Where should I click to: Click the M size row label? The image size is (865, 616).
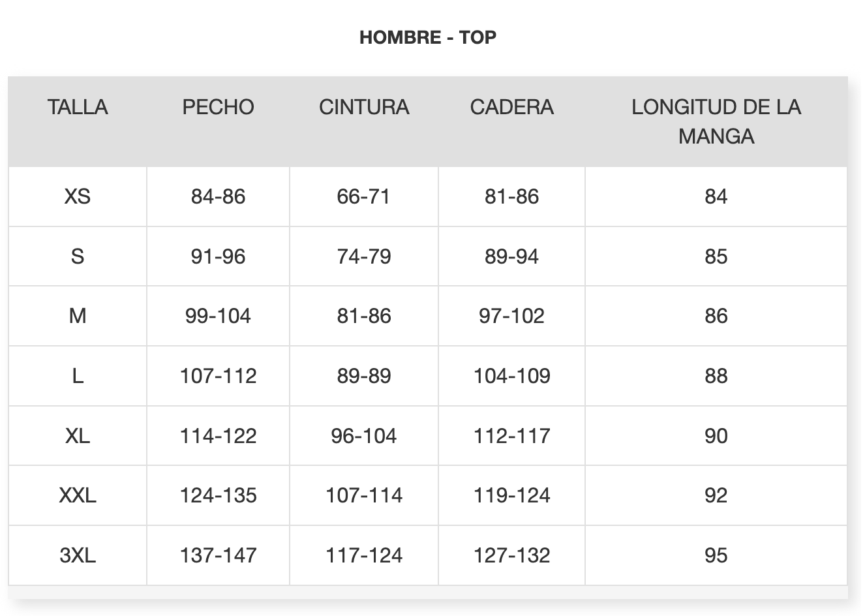tap(78, 316)
